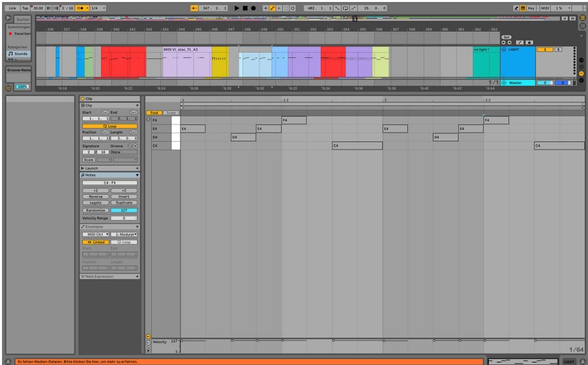Click the Reverse notes button

pyautogui.click(x=96, y=197)
